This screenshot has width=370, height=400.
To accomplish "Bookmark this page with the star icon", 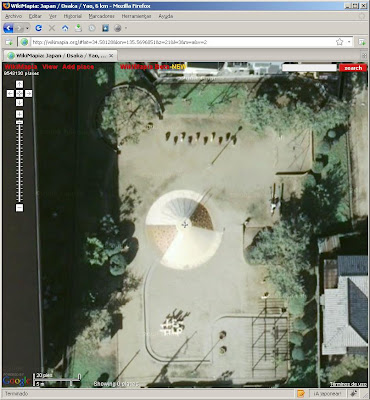I will [339, 42].
